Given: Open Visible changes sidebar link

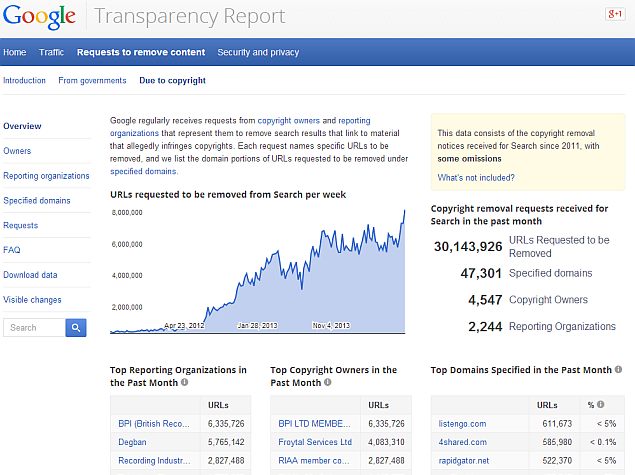Looking at the screenshot, I should (32, 300).
